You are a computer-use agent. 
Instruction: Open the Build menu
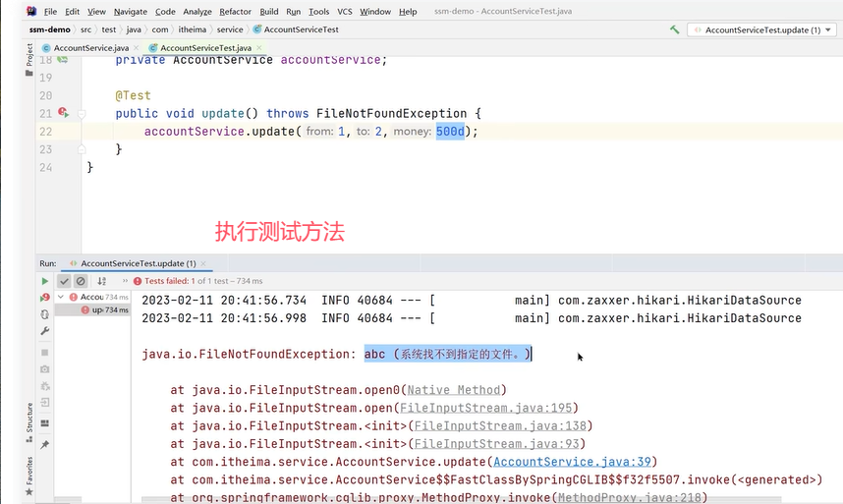click(x=269, y=11)
